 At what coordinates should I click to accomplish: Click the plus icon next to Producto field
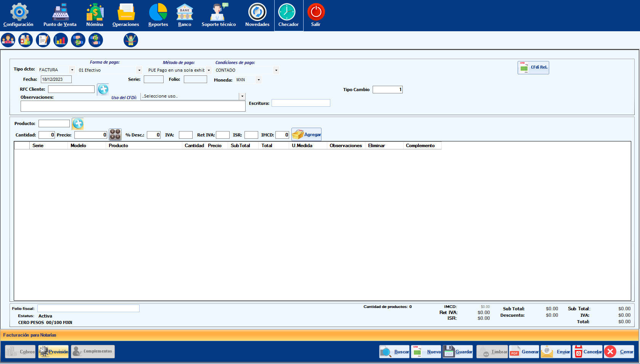78,123
